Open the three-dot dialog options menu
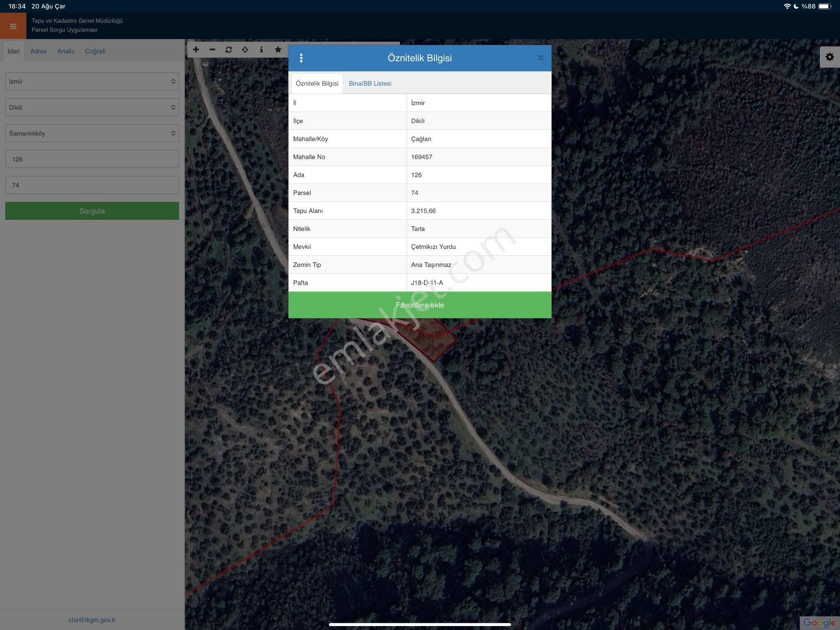 (x=301, y=58)
